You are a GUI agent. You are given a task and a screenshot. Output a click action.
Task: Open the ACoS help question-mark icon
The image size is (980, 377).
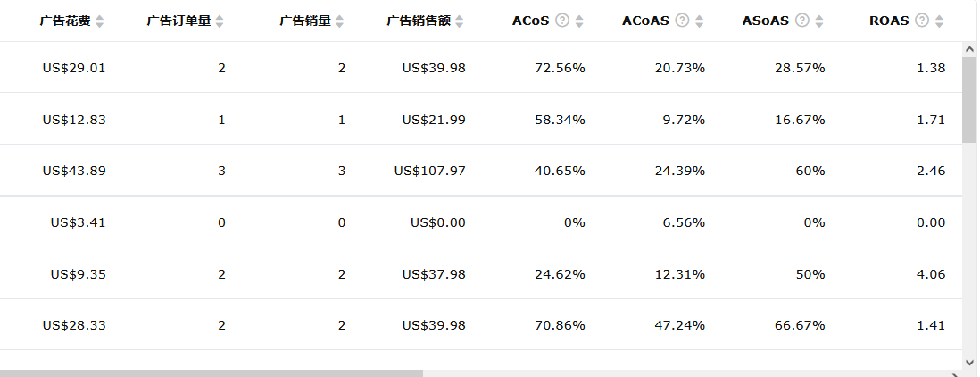click(562, 21)
